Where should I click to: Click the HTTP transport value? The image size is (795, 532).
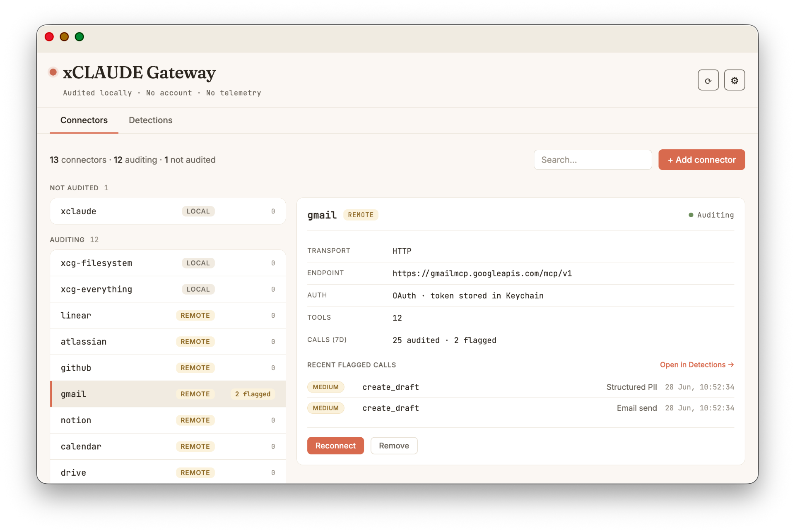402,251
